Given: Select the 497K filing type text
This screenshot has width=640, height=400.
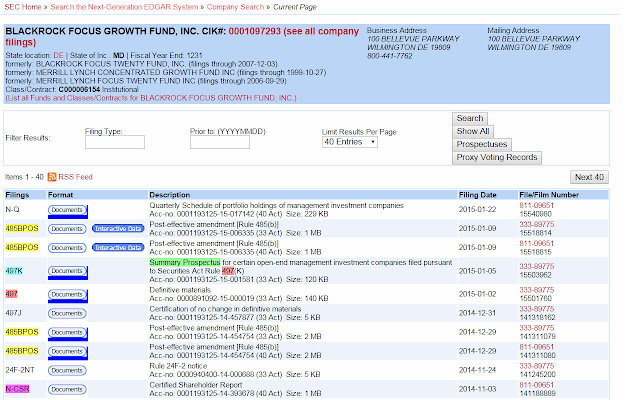Looking at the screenshot, I should point(14,271).
